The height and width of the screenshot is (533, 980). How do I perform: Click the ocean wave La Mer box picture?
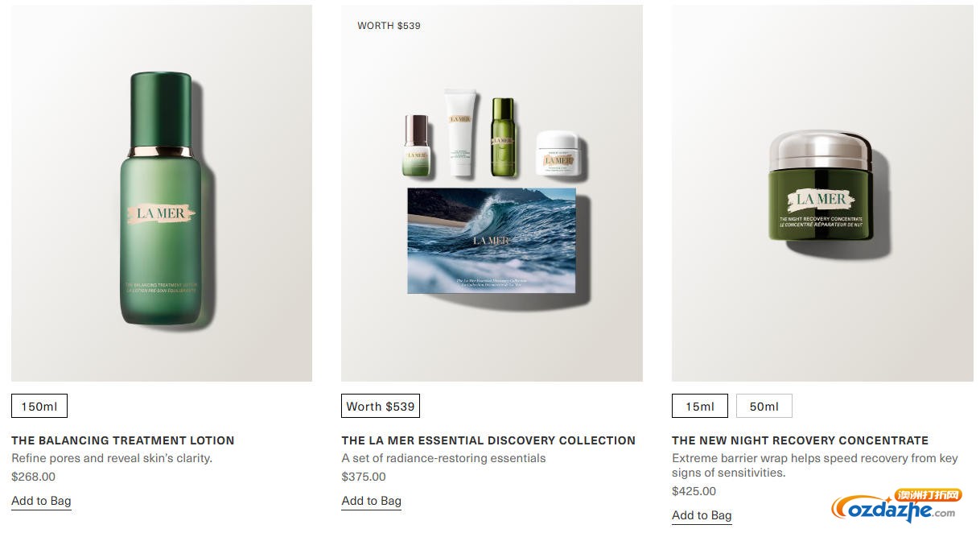point(492,240)
